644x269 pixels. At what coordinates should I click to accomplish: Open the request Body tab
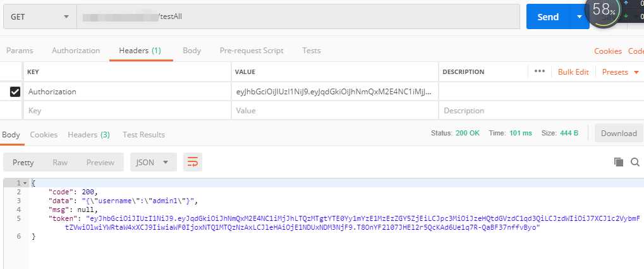click(191, 51)
